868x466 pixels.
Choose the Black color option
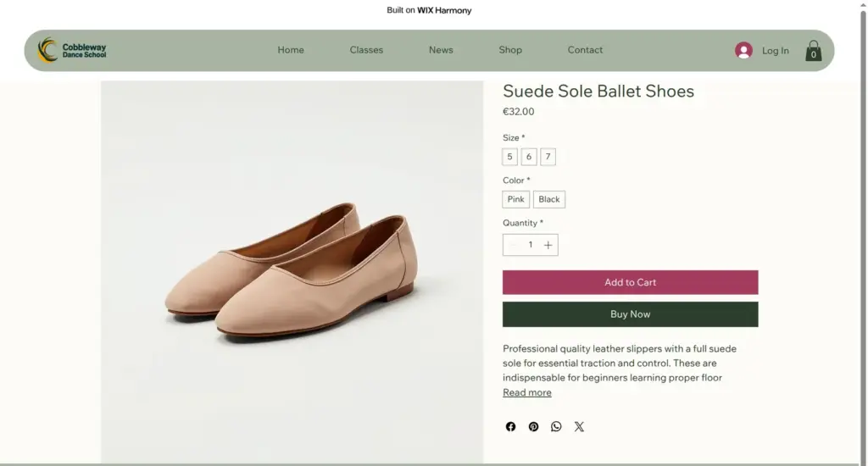click(x=549, y=199)
